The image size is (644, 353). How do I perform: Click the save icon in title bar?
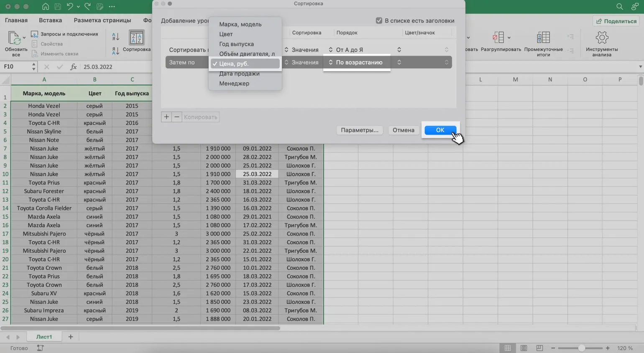(x=58, y=7)
